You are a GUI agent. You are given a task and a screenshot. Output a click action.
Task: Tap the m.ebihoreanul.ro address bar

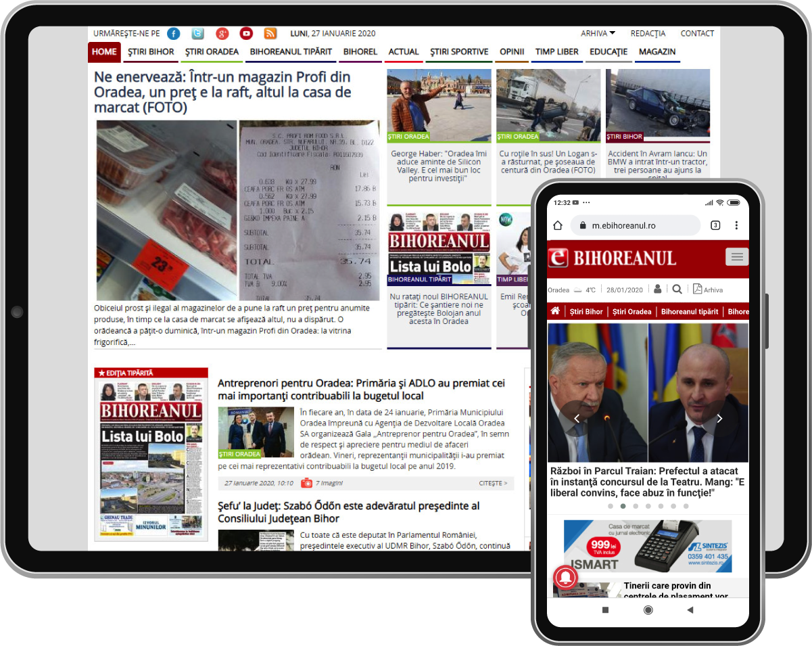[635, 225]
